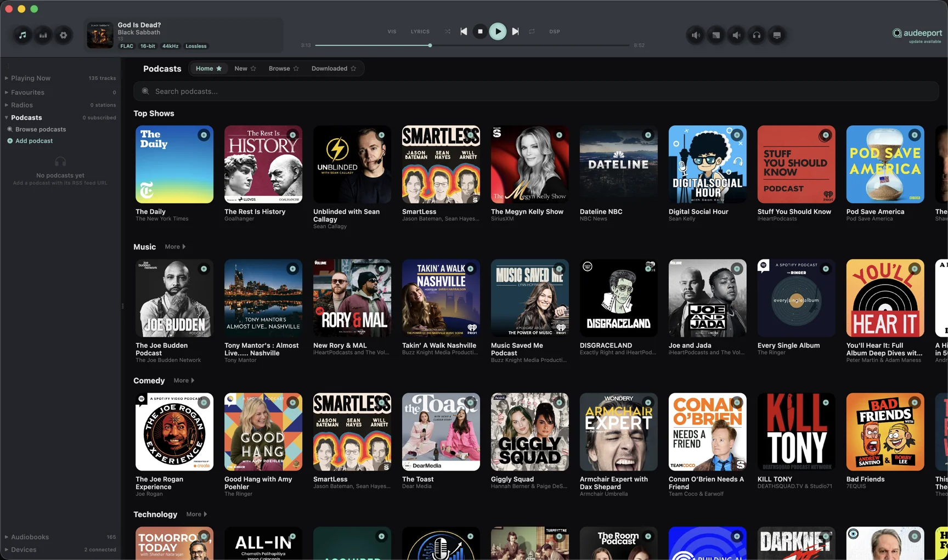The height and width of the screenshot is (560, 948).
Task: Switch to the Home tab
Action: (x=204, y=69)
